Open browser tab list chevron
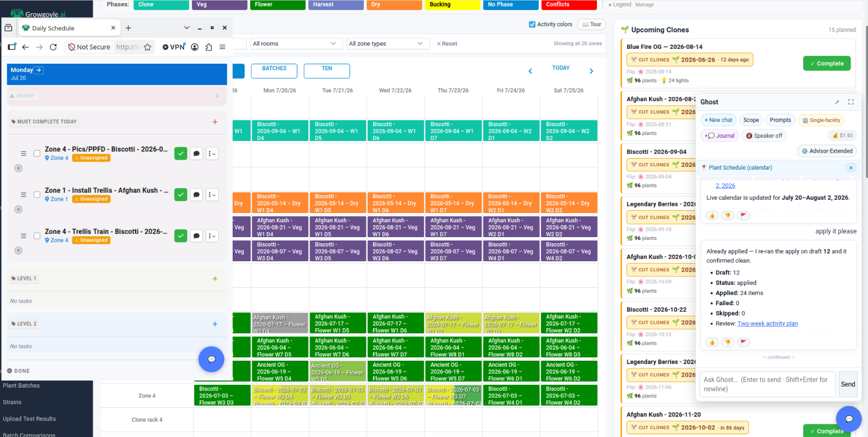 coord(187,28)
